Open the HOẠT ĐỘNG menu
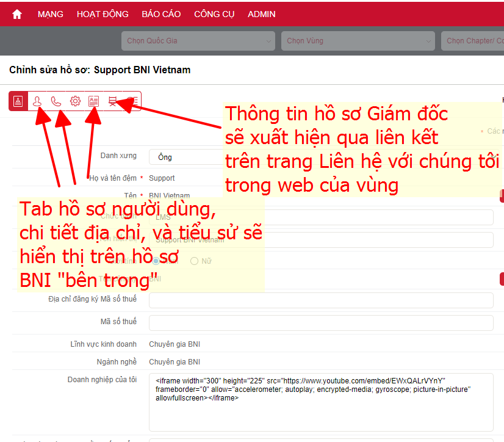The width and height of the screenshot is (504, 442). coord(103,14)
